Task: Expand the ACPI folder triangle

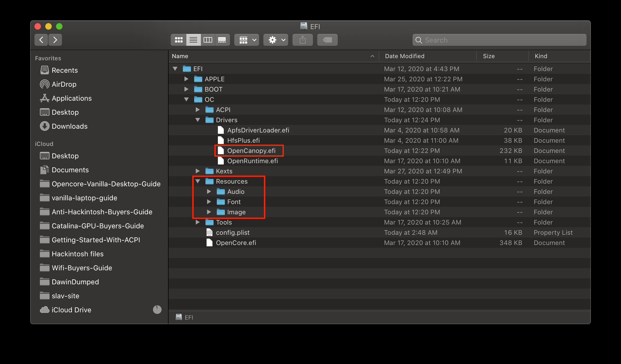Action: (x=198, y=110)
